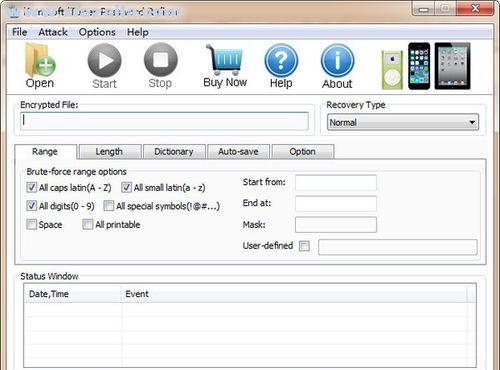Enable the All printable checkbox
The width and height of the screenshot is (500, 370).
coord(88,224)
